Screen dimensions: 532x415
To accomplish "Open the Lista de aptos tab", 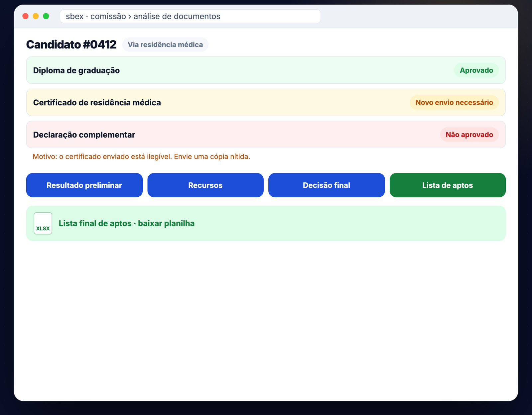I will point(448,185).
